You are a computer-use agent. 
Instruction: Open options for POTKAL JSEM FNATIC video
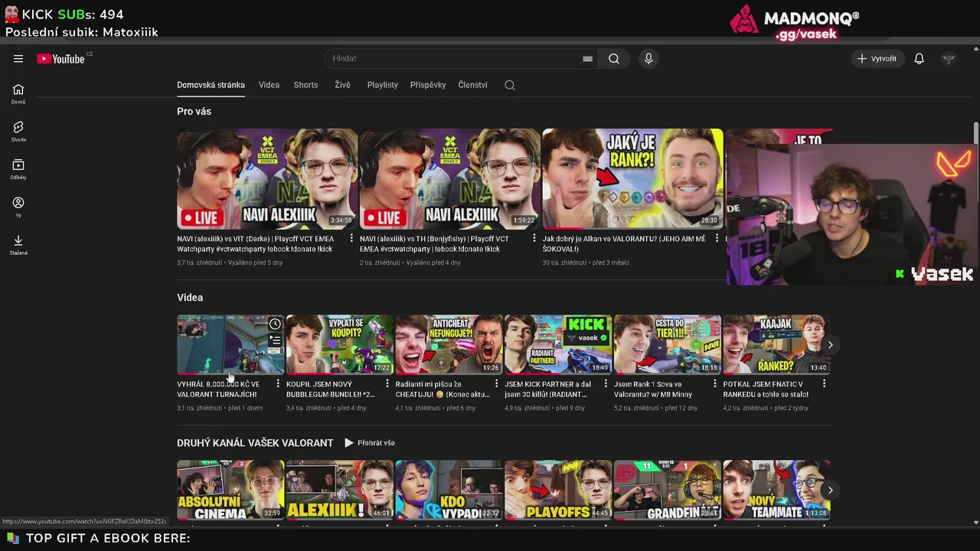pyautogui.click(x=825, y=384)
